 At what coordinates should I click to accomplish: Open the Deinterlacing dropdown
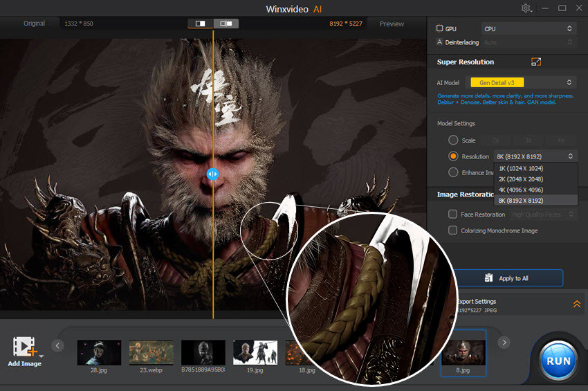pos(529,42)
